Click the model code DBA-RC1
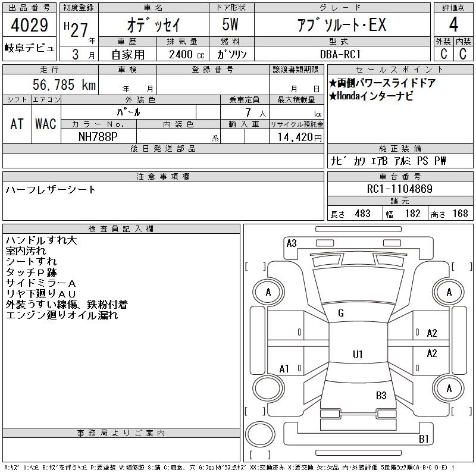Viewport: 476px width, 476px height. (340, 54)
